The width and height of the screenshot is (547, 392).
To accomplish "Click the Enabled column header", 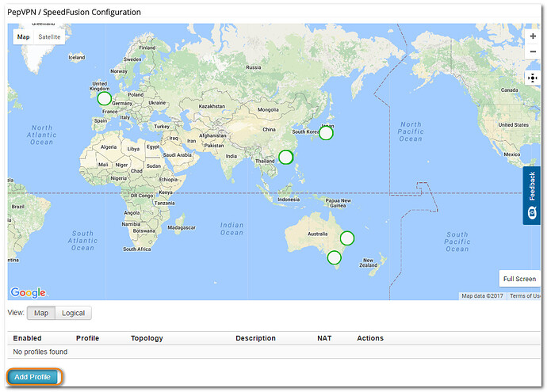I will click(28, 338).
